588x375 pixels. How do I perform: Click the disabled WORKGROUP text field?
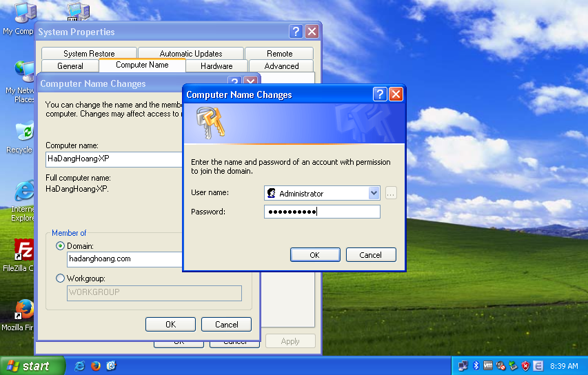(x=154, y=293)
